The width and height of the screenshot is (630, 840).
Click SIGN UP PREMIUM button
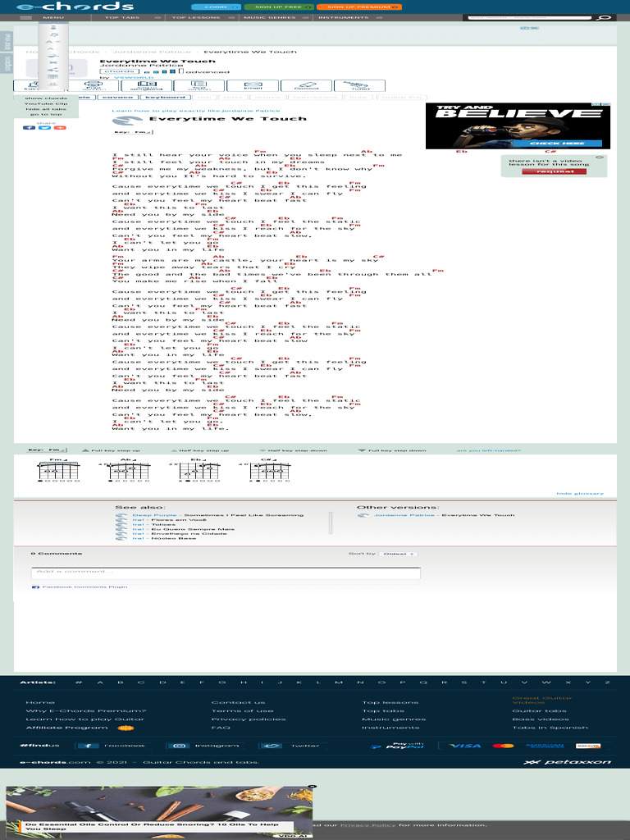tap(359, 7)
